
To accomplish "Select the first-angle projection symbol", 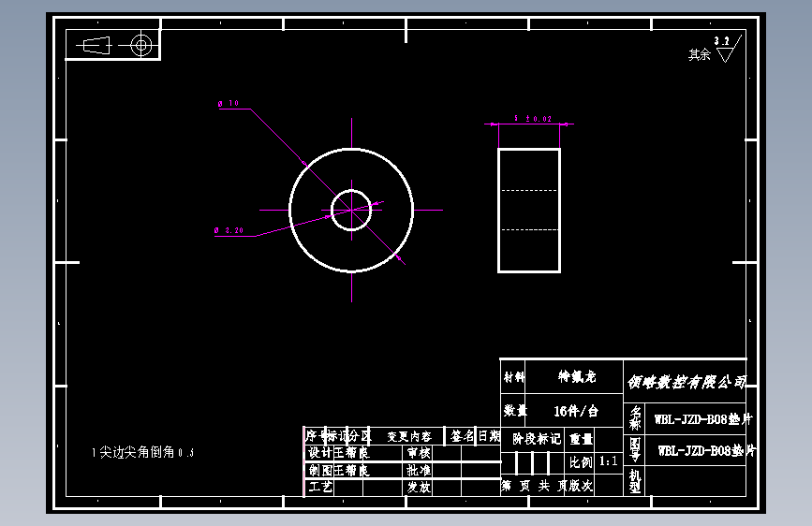I will click(118, 46).
